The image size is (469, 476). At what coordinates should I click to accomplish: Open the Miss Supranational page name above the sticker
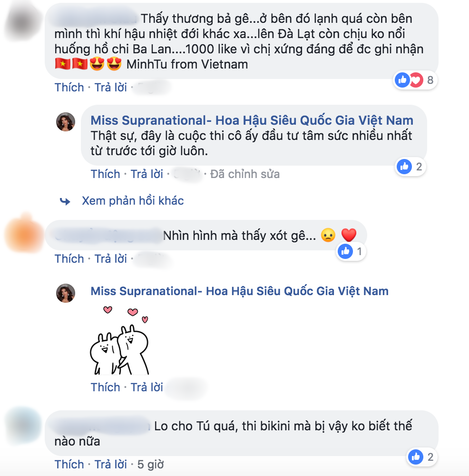239,291
